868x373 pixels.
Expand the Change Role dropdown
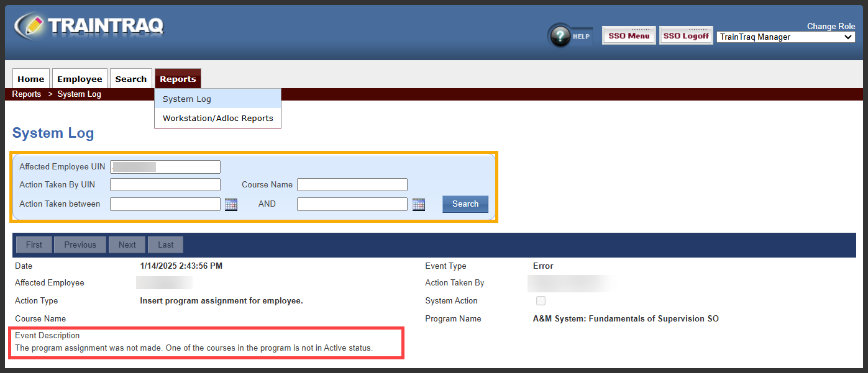[786, 37]
